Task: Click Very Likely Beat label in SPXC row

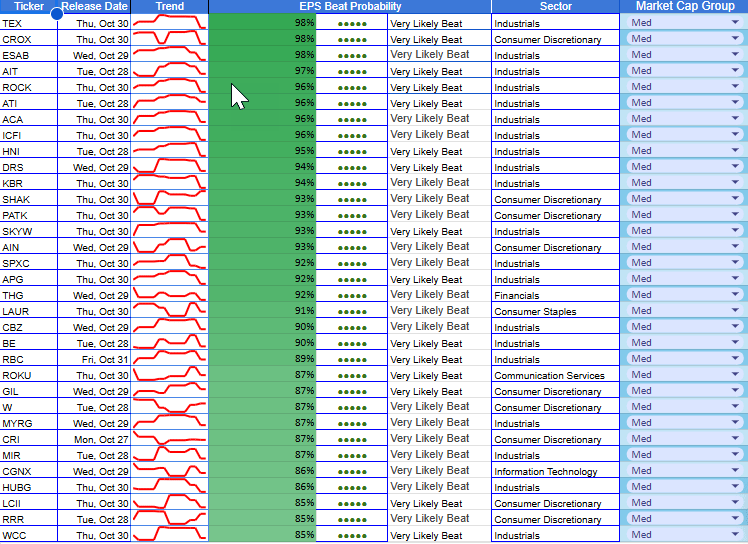Action: point(429,262)
